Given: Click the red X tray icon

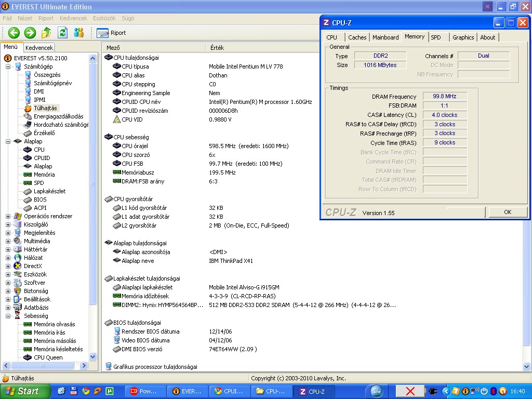Looking at the screenshot, I should (x=410, y=391).
